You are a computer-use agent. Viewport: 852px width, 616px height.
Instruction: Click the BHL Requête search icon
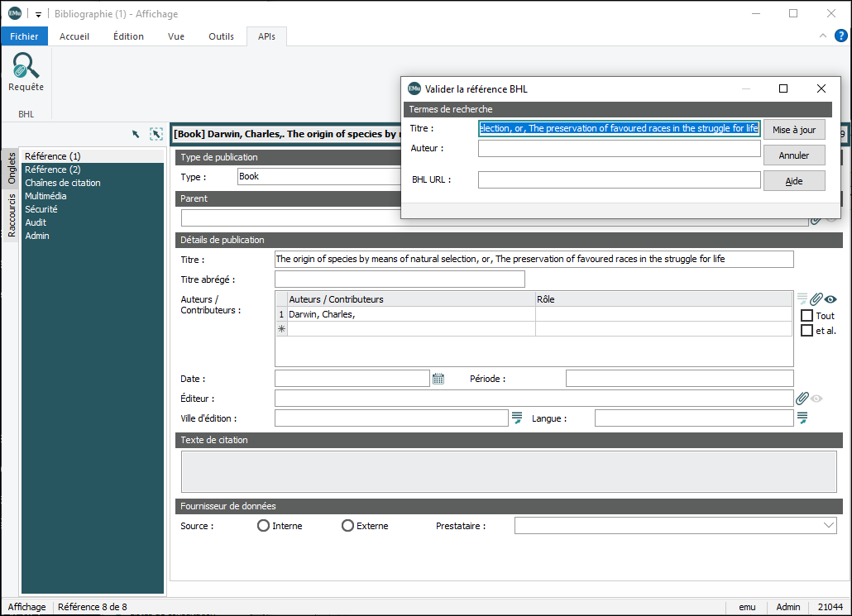26,72
